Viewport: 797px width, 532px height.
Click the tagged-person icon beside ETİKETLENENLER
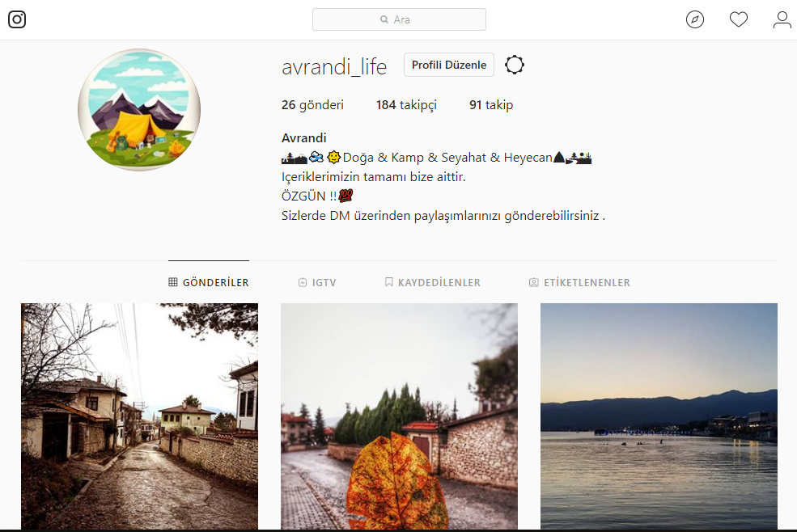(x=534, y=282)
